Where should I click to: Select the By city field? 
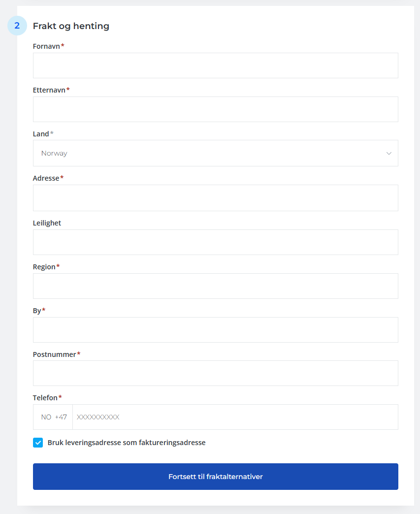pos(215,330)
